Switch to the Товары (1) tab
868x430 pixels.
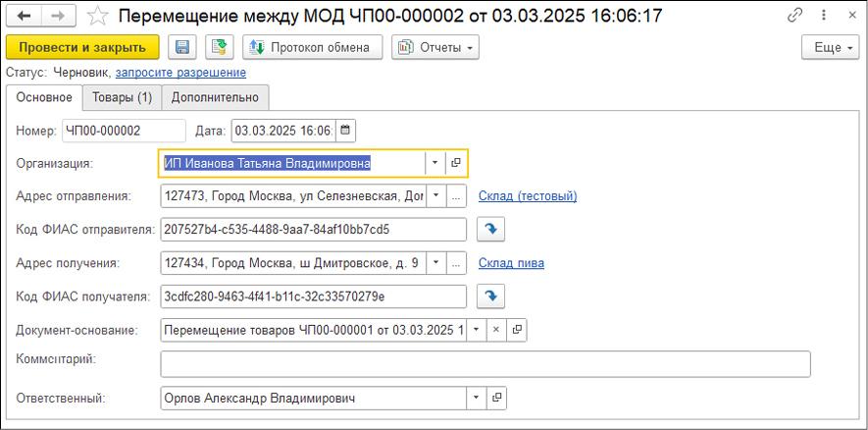[x=122, y=97]
